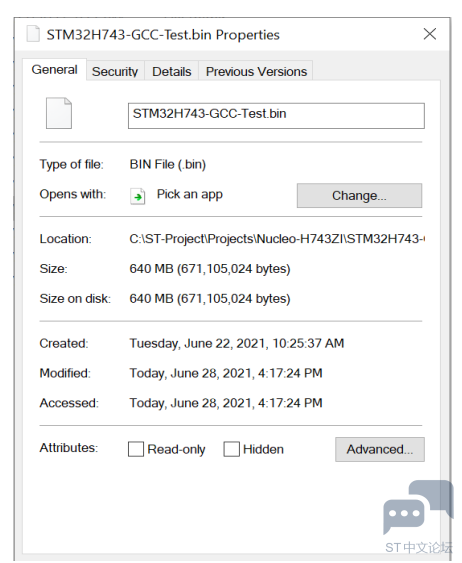Click the BIN File (.bin) type text
This screenshot has height=563, width=462.
(168, 164)
